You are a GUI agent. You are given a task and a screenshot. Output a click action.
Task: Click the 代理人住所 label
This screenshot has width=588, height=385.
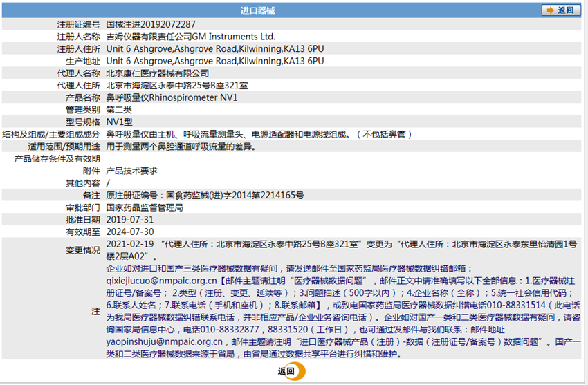(79, 86)
